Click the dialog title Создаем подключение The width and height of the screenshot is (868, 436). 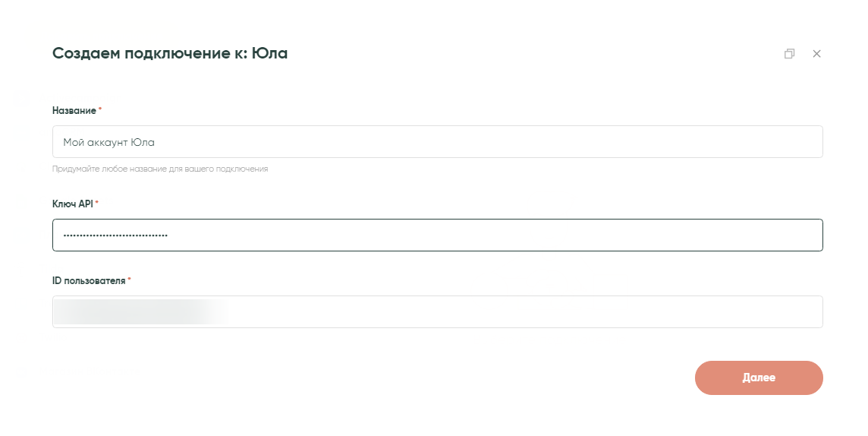(x=144, y=53)
